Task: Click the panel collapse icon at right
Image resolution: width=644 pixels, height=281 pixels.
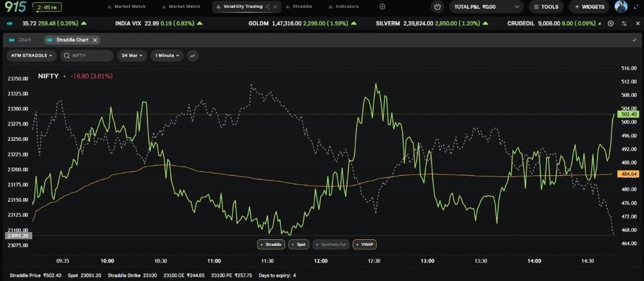Action: point(635,40)
